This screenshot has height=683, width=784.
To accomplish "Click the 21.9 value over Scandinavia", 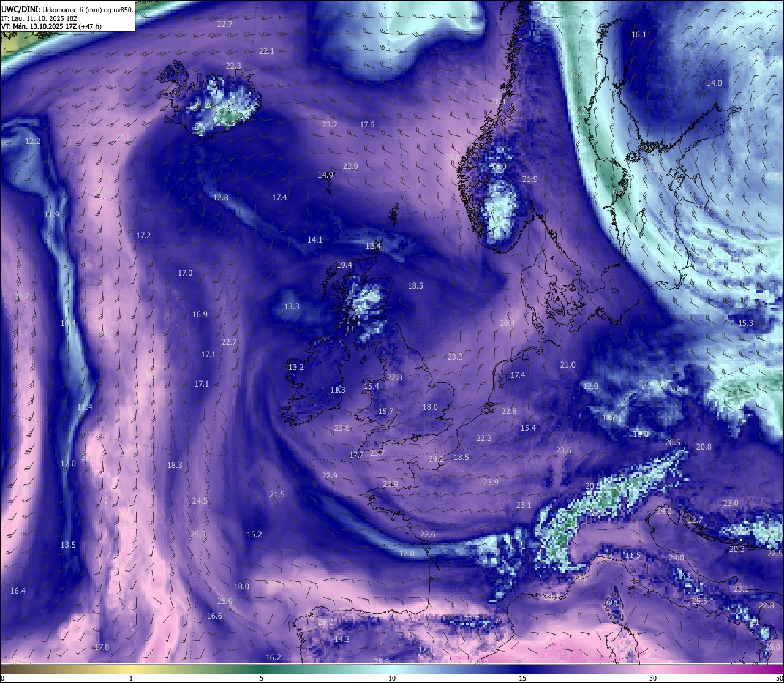I will (530, 179).
